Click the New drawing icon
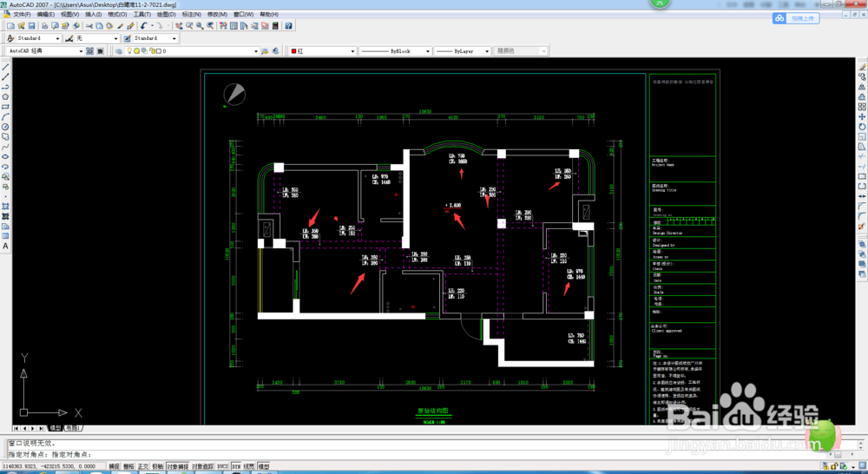 coord(11,26)
